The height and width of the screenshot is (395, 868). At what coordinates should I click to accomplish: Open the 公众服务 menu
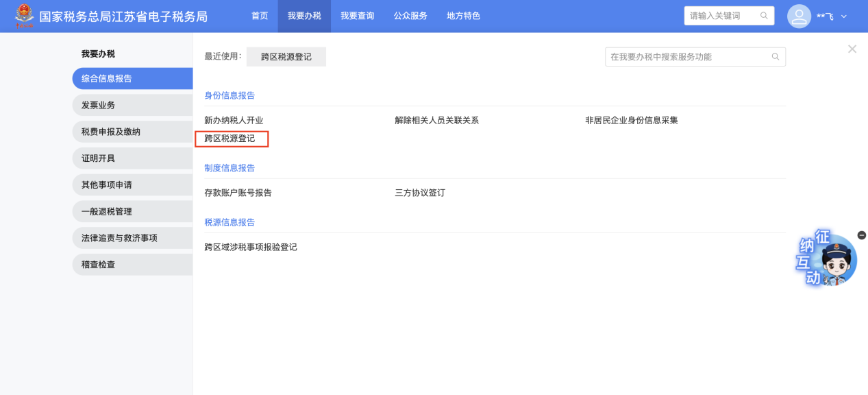pos(410,16)
